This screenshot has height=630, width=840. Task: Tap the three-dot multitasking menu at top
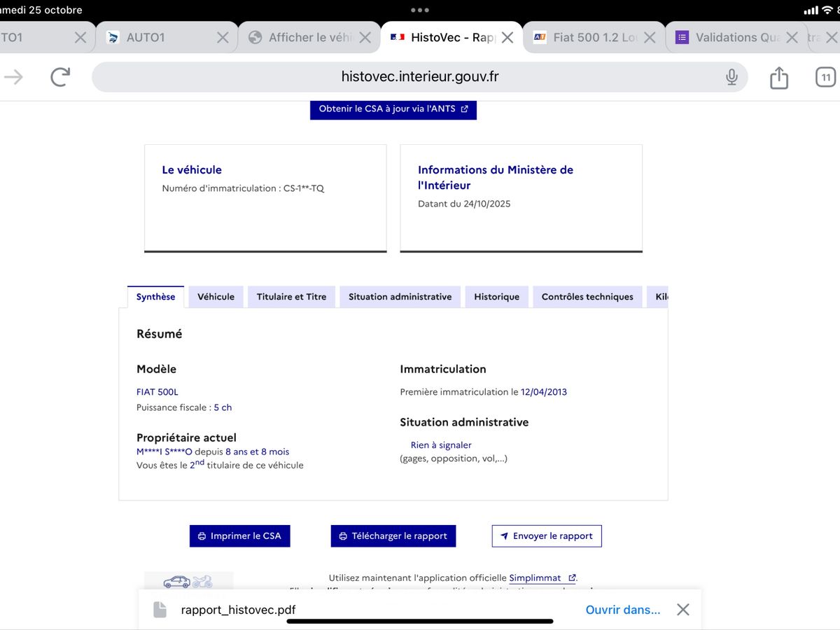click(420, 10)
